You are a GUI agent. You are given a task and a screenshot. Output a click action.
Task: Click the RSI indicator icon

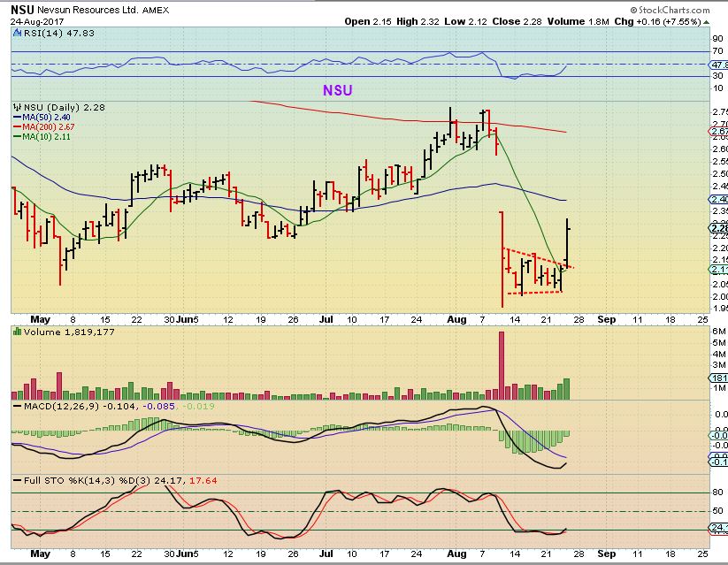(x=17, y=33)
